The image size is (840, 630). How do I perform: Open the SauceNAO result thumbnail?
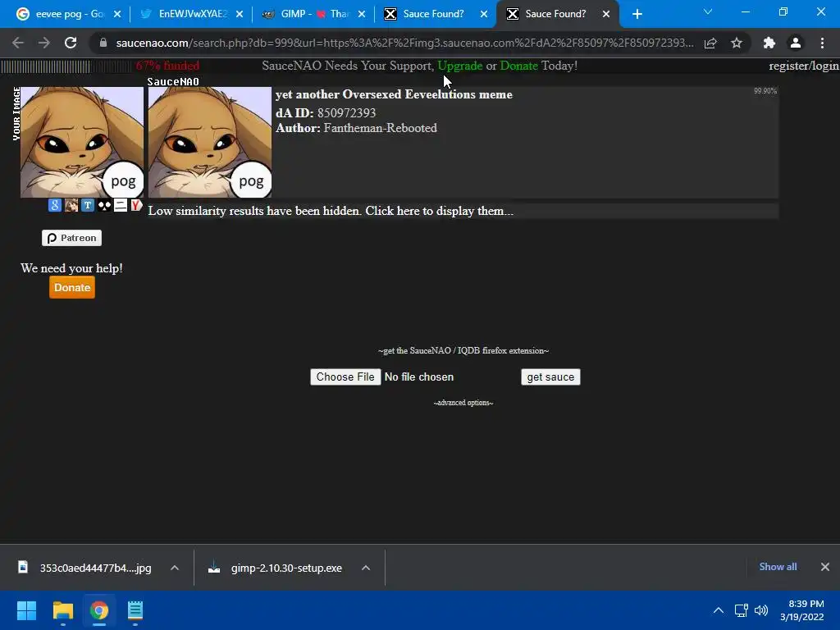click(x=210, y=143)
